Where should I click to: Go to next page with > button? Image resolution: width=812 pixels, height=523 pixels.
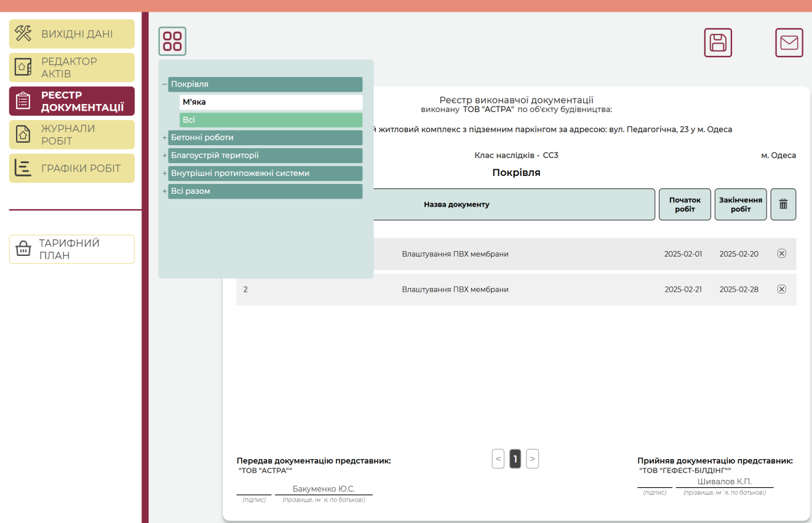(533, 458)
